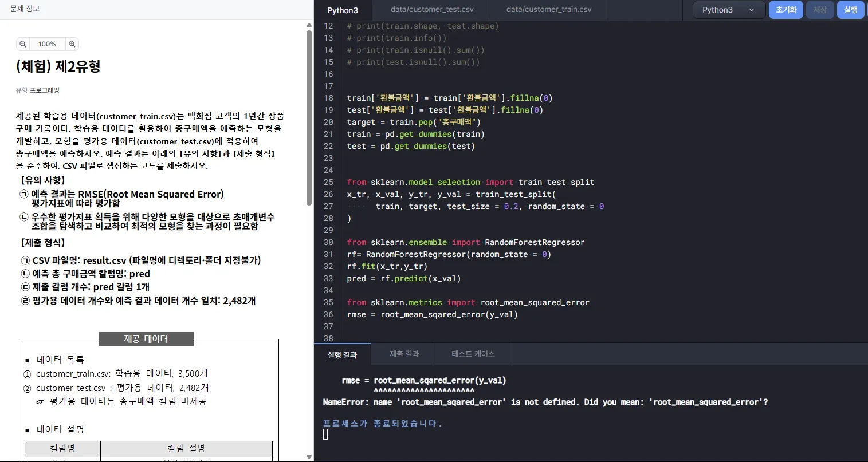Screen dimensions: 868x462
Task: Click the 초기화 reset button
Action: coord(785,10)
